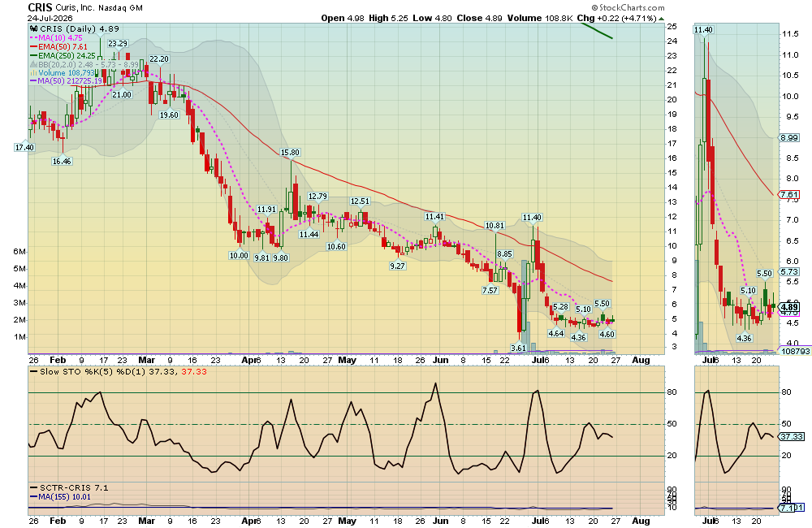This screenshot has width=812, height=528.
Task: Click the EMA(50) 7.61 legend entry
Action: [x=58, y=46]
